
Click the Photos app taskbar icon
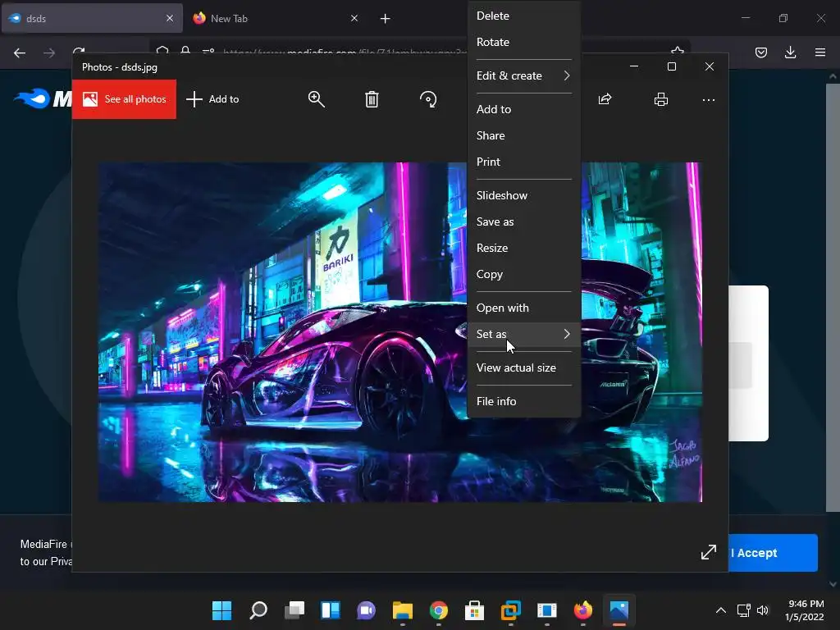[x=619, y=610]
